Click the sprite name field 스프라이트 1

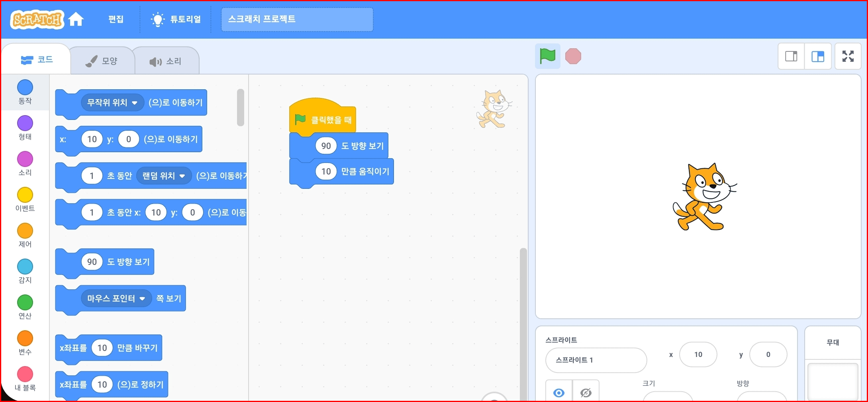click(596, 360)
